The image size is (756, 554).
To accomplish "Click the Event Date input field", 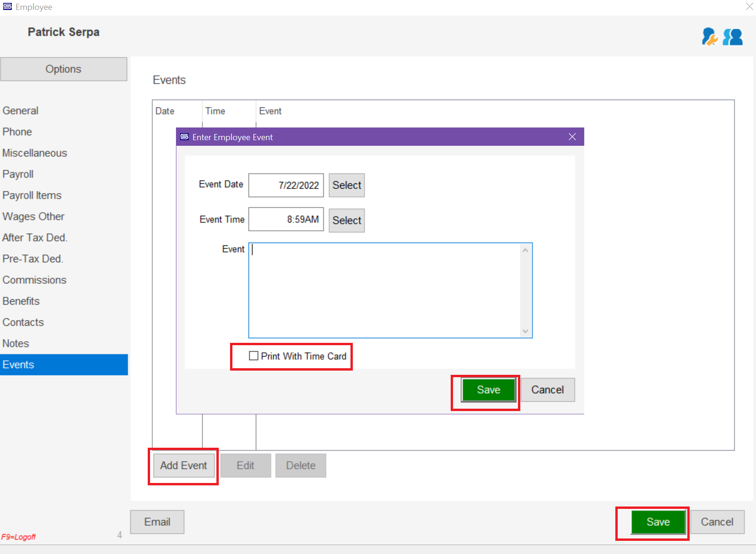I will point(286,185).
